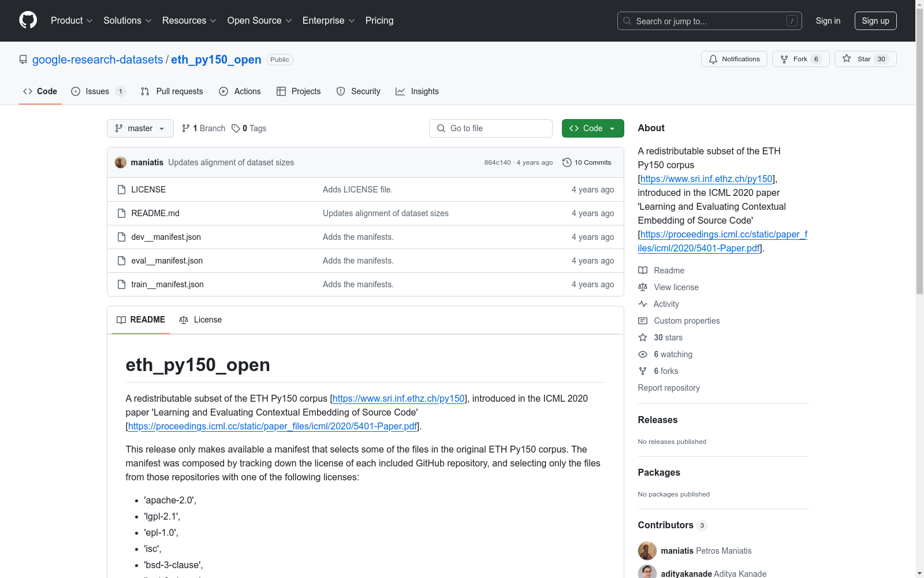View the 1 Branch list

(x=203, y=128)
